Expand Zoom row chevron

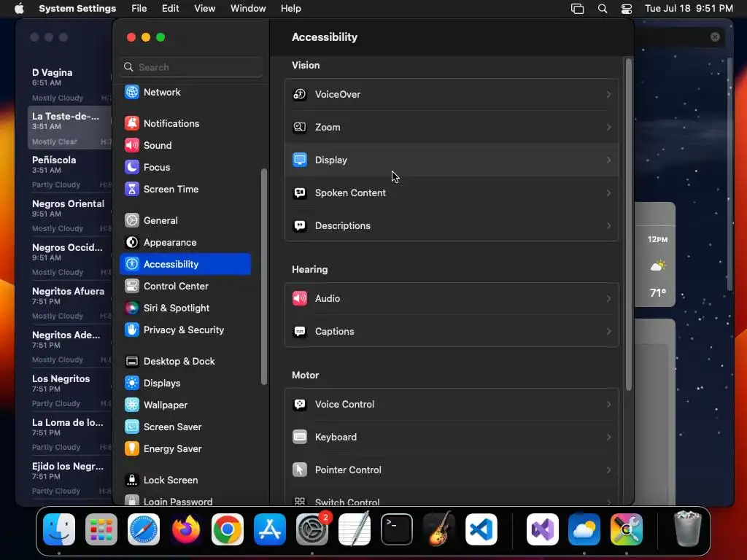tap(608, 127)
